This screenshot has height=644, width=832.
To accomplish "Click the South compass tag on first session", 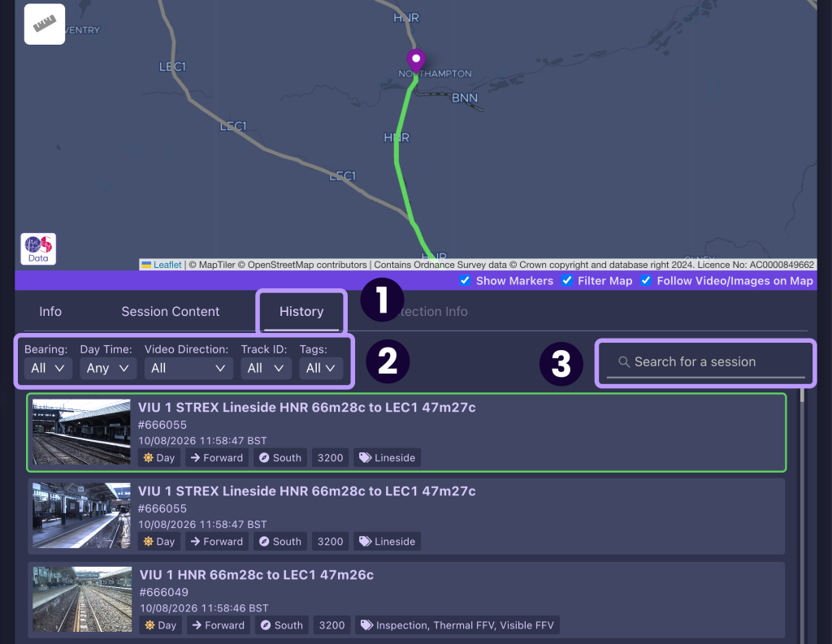I will 280,458.
